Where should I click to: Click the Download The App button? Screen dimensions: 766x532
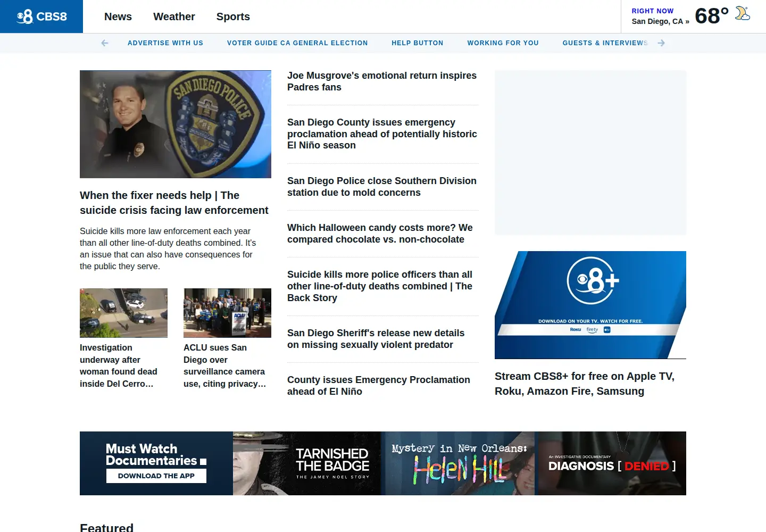pos(156,476)
